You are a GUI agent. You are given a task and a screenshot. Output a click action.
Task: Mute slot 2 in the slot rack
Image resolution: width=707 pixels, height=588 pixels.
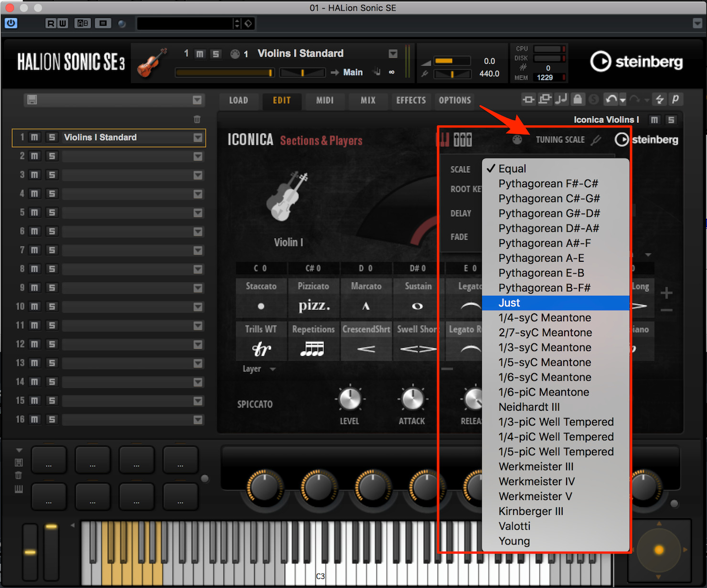(34, 156)
